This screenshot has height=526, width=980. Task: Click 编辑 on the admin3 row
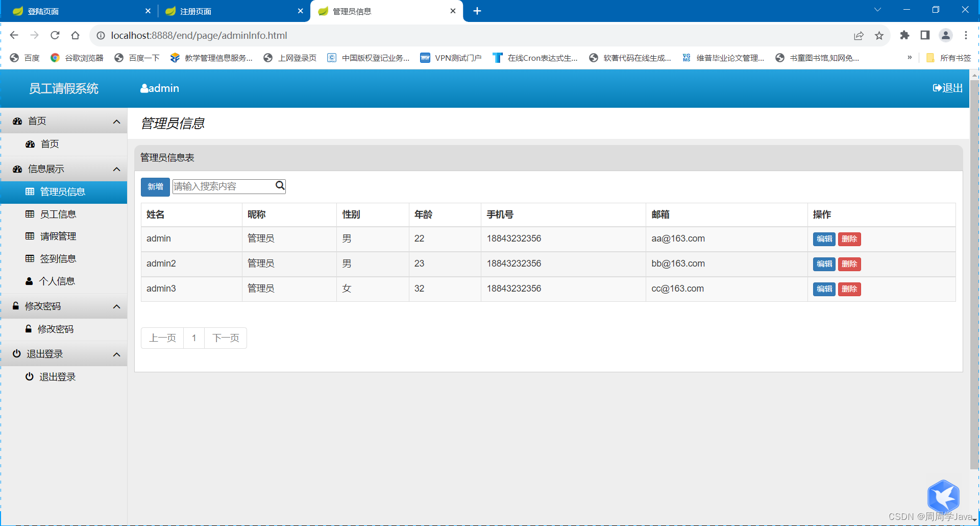coord(824,289)
